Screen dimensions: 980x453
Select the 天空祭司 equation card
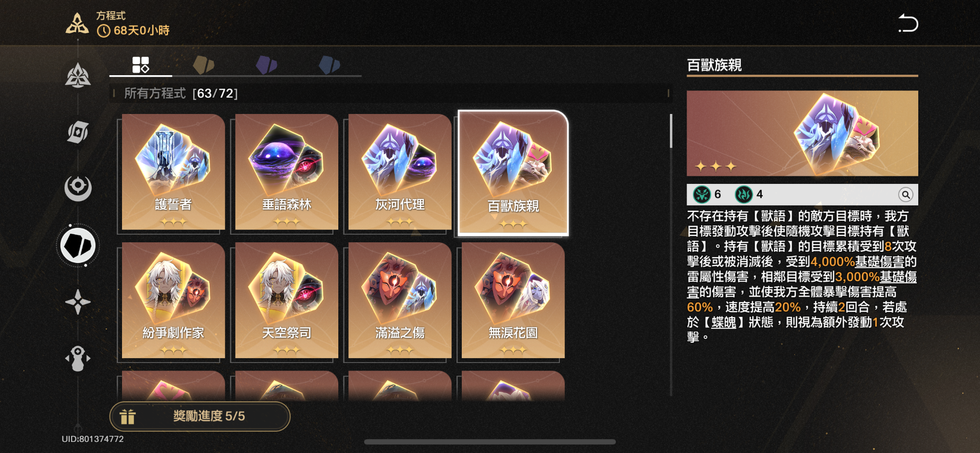point(287,300)
